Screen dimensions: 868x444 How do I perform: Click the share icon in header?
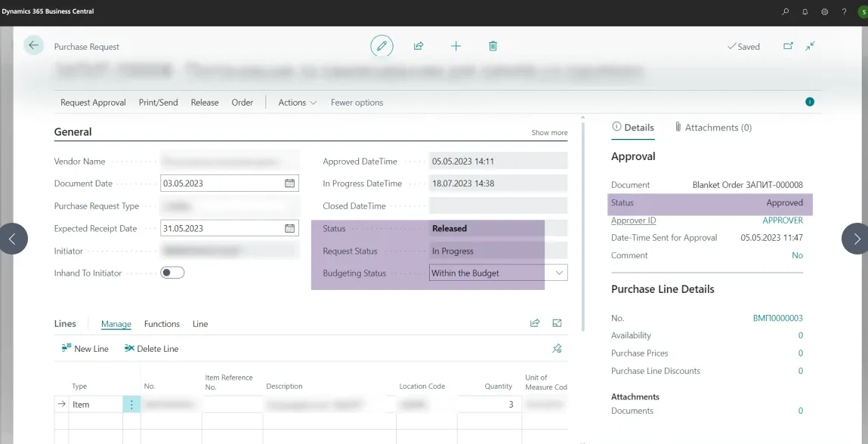(419, 46)
